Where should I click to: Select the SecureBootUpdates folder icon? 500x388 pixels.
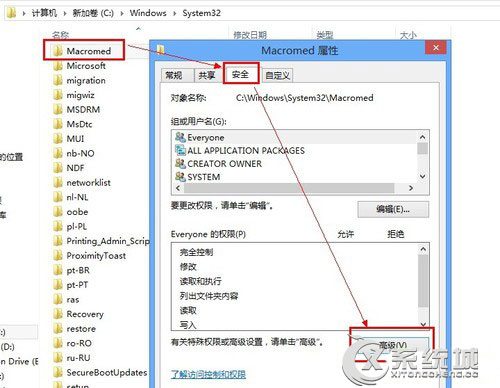(58, 372)
